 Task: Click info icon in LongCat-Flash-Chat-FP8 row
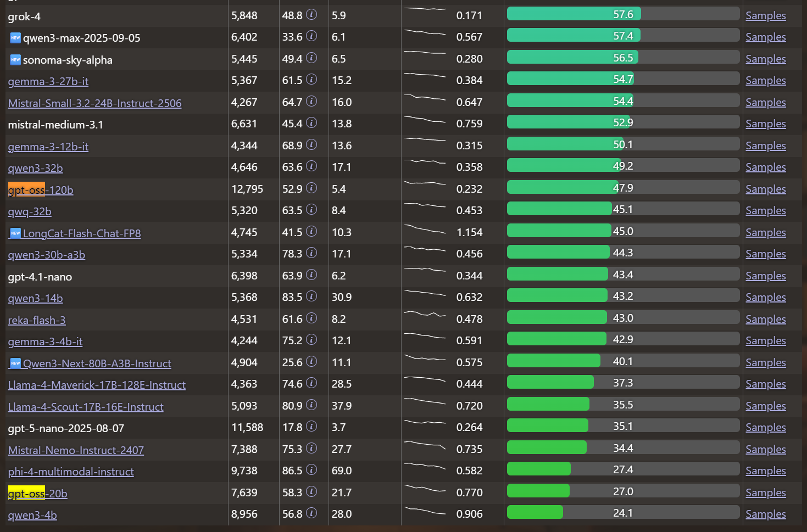point(311,231)
